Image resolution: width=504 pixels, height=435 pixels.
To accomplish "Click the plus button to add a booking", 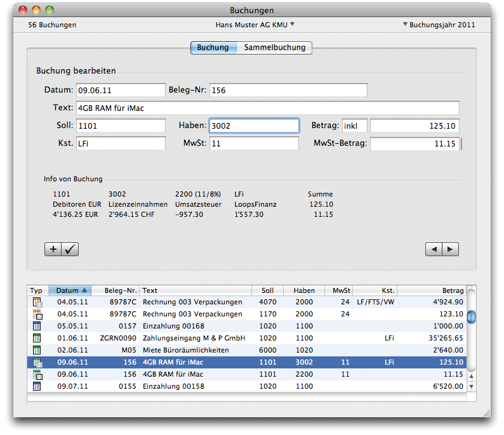I will [x=53, y=249].
